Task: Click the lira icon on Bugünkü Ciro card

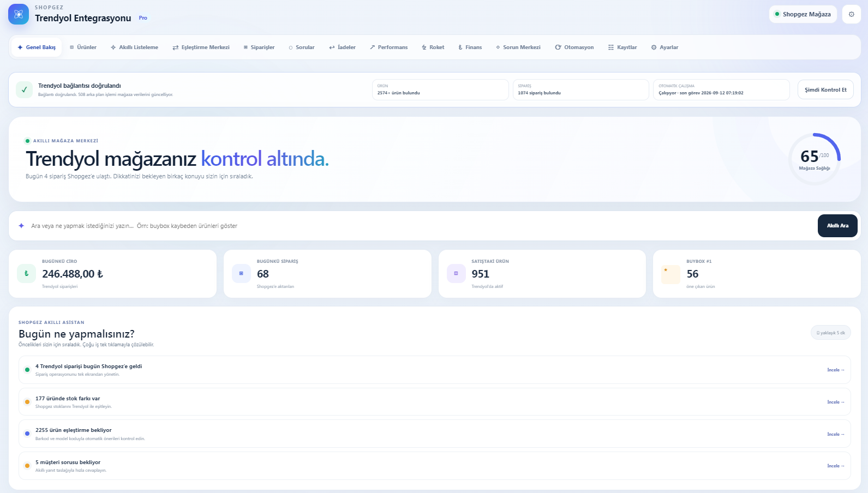Action: click(27, 274)
